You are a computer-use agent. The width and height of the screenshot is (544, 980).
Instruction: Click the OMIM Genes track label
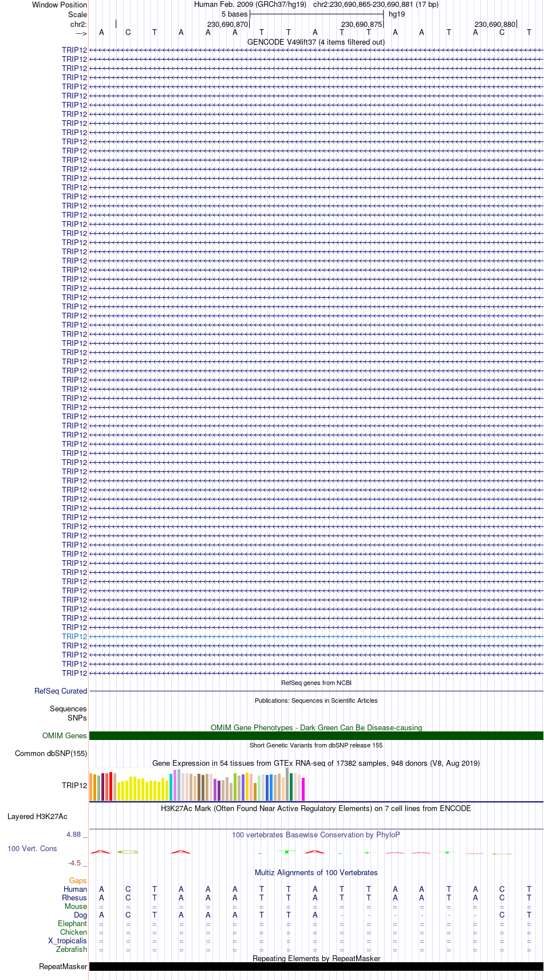point(65,736)
